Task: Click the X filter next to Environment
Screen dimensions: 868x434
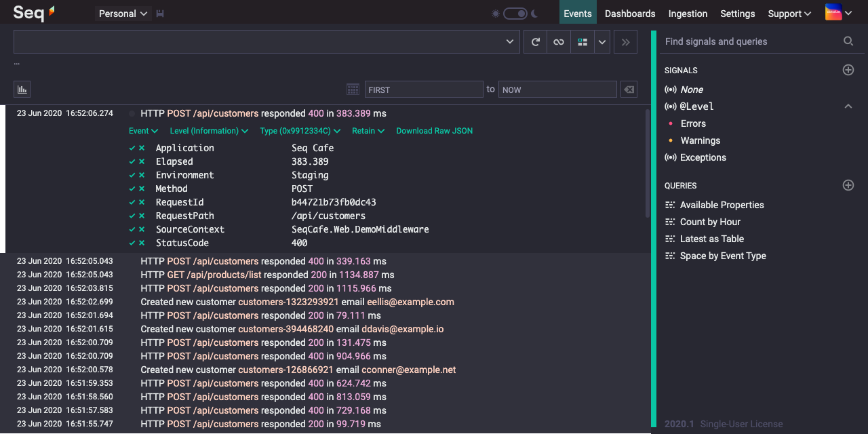Action: click(142, 175)
